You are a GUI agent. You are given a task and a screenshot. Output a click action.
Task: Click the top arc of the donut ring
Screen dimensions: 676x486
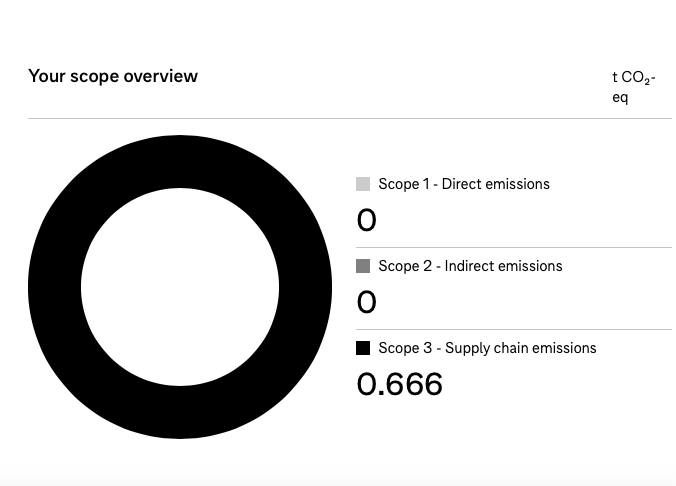(180, 161)
